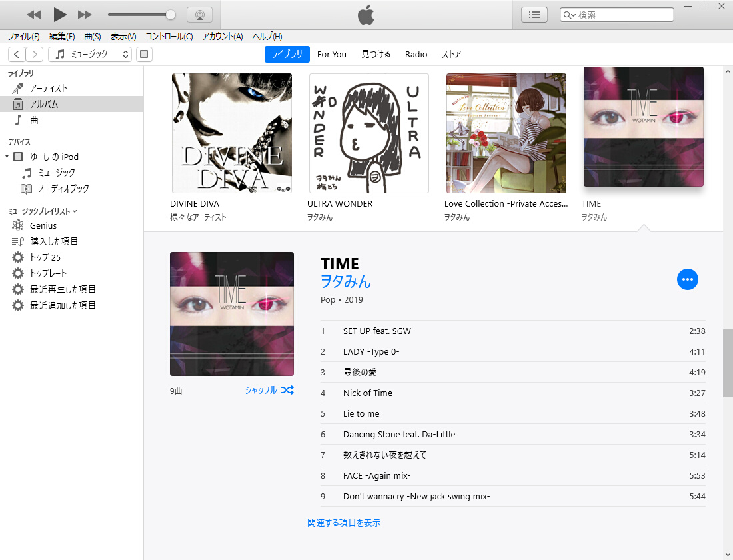The image size is (733, 560).
Task: Select track Lie to me
Action: point(513,413)
